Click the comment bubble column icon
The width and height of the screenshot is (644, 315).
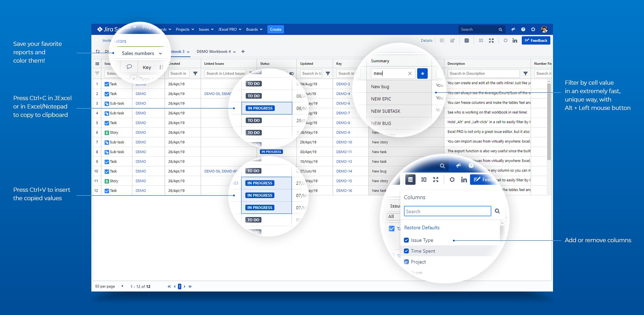click(x=129, y=67)
